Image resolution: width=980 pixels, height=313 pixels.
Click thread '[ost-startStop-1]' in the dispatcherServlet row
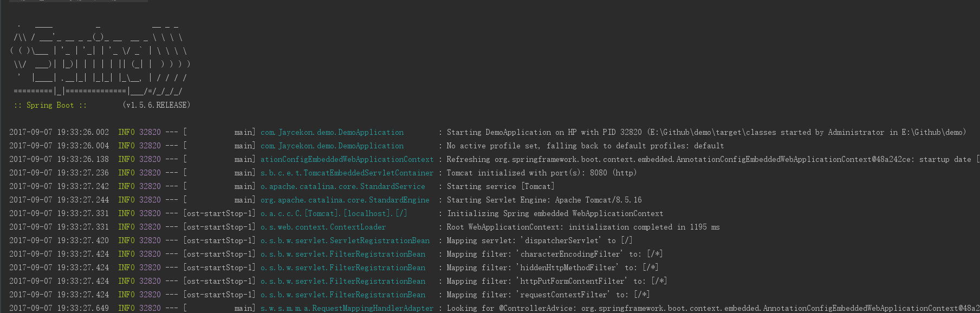pos(219,240)
